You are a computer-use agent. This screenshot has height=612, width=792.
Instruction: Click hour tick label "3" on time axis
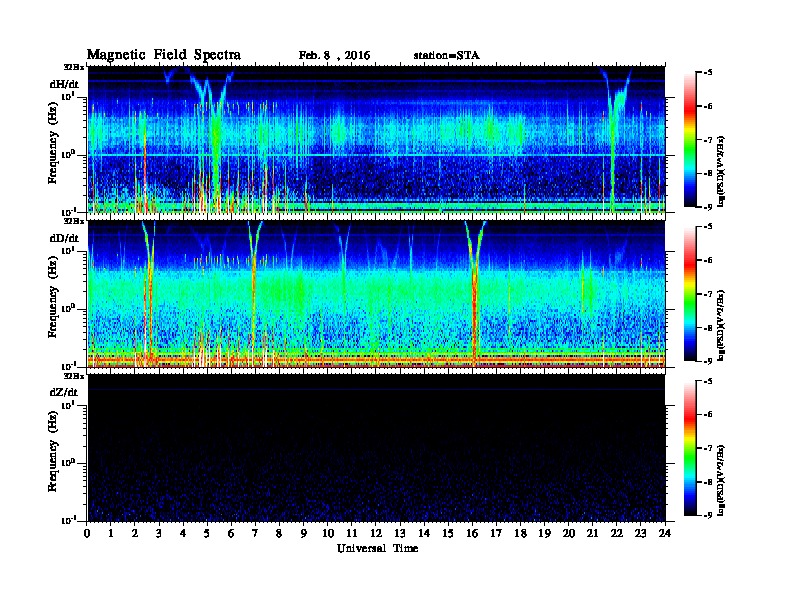tap(159, 533)
